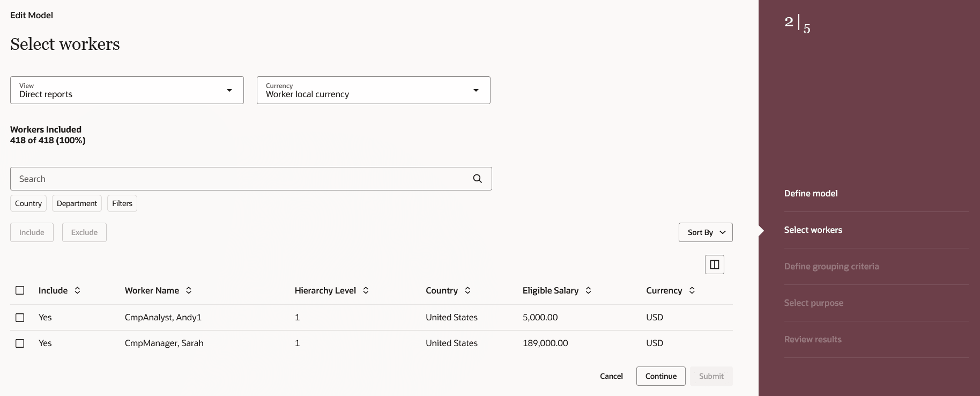
Task: Select the Country filter chip
Action: point(28,203)
